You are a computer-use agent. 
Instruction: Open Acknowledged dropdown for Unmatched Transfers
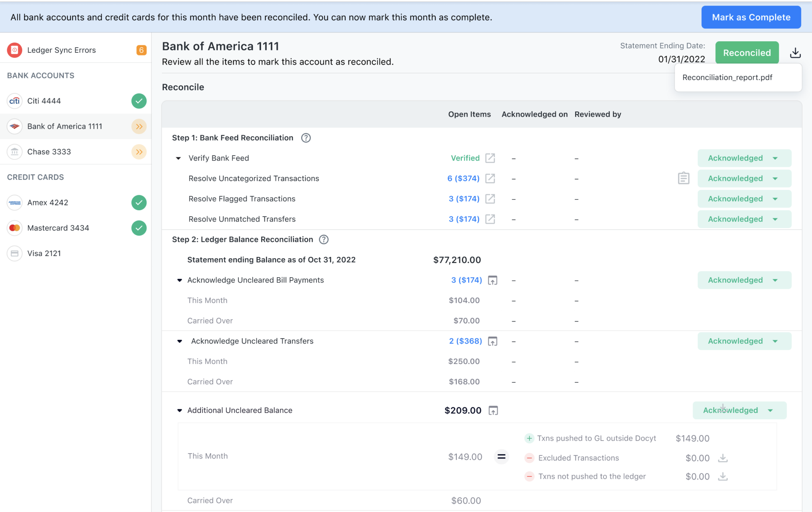[x=744, y=219]
